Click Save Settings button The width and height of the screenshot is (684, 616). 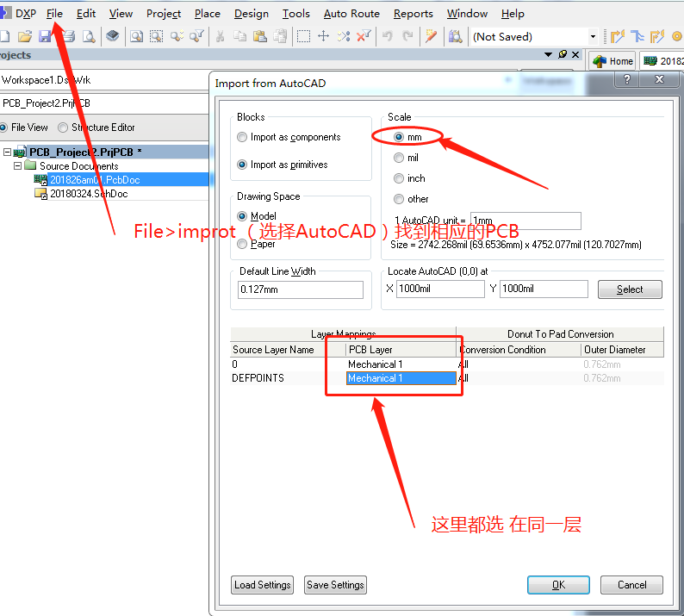(335, 585)
